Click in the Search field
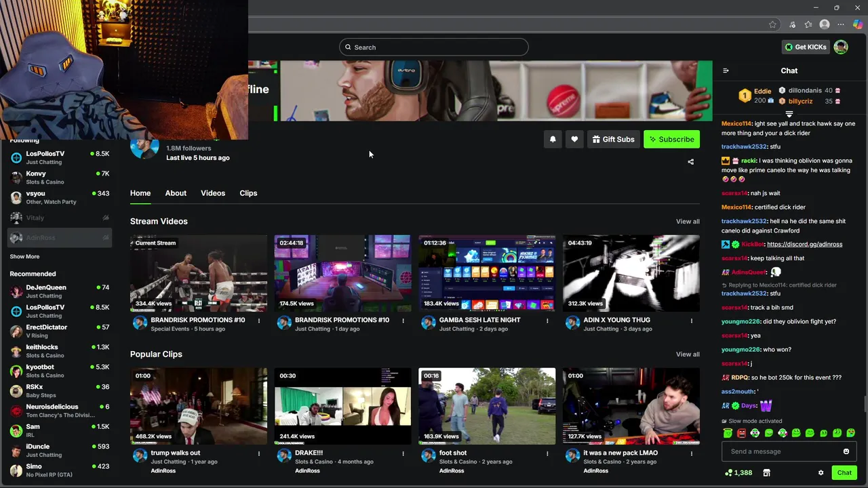This screenshot has height=488, width=868. click(434, 47)
